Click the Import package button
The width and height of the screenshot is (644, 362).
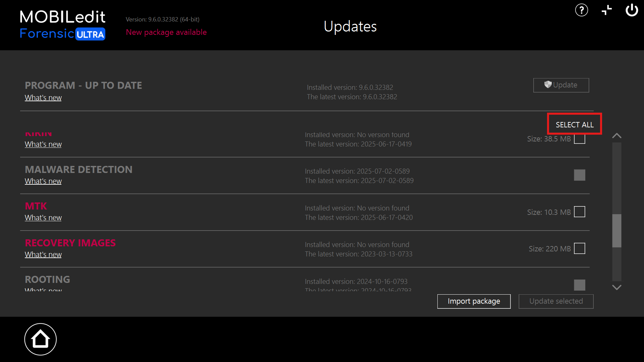(x=474, y=301)
